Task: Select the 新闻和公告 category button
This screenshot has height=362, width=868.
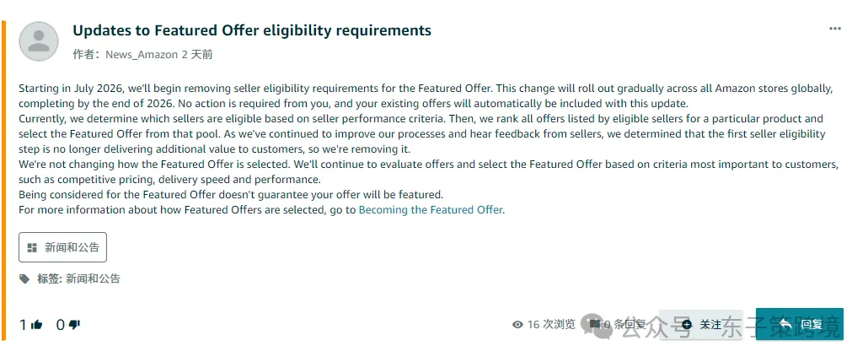Action: tap(62, 247)
